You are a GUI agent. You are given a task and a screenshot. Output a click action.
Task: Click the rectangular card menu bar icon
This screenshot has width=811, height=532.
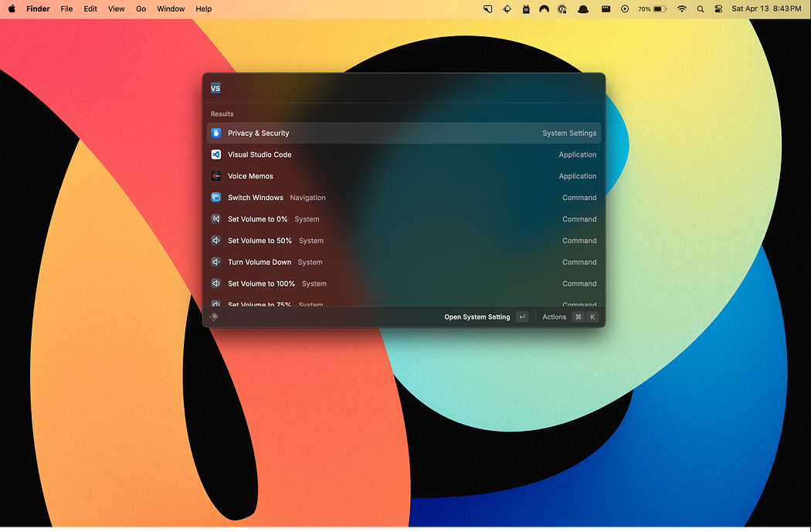coord(606,8)
